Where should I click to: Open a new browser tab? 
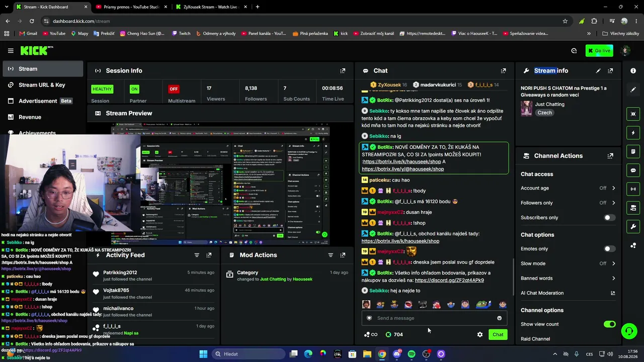click(x=257, y=7)
